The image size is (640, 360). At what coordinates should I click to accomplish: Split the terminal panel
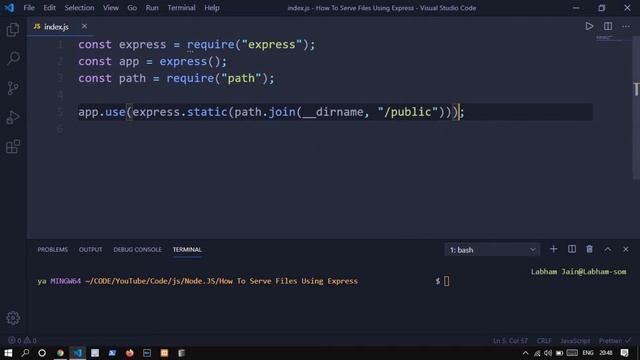pyautogui.click(x=571, y=249)
